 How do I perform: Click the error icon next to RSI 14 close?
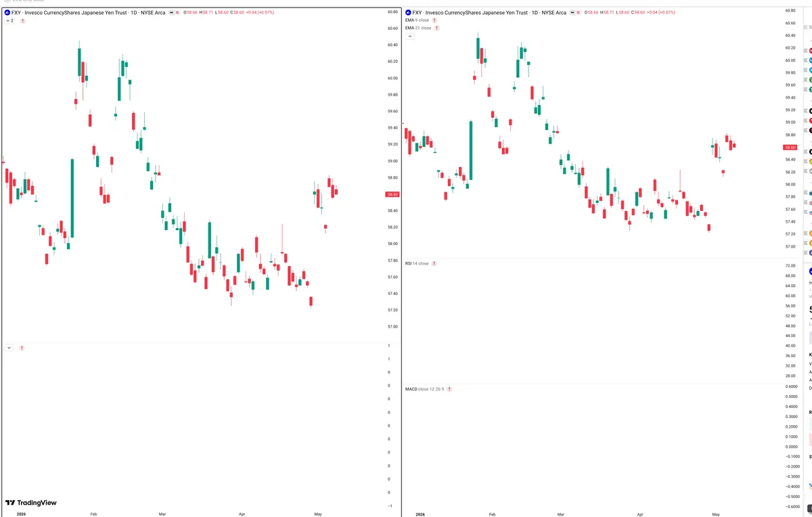click(x=434, y=263)
